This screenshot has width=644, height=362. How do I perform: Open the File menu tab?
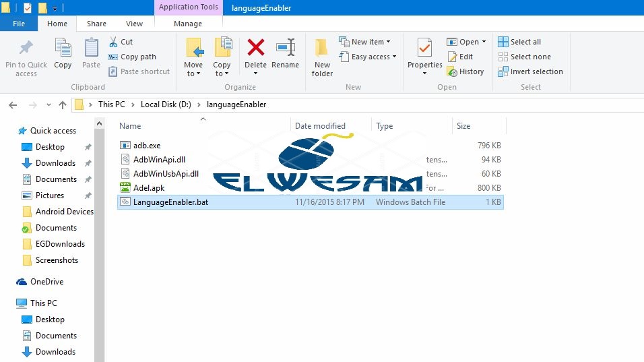tap(19, 24)
